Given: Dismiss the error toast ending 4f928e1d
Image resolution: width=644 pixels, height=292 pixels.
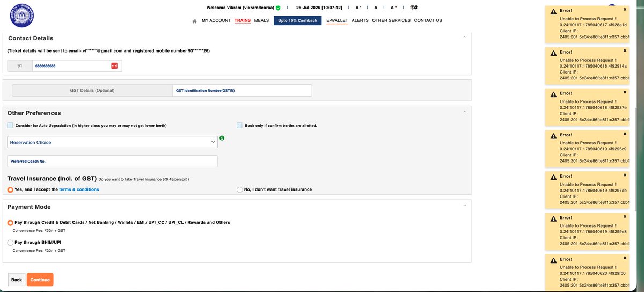Looking at the screenshot, I should [625, 10].
